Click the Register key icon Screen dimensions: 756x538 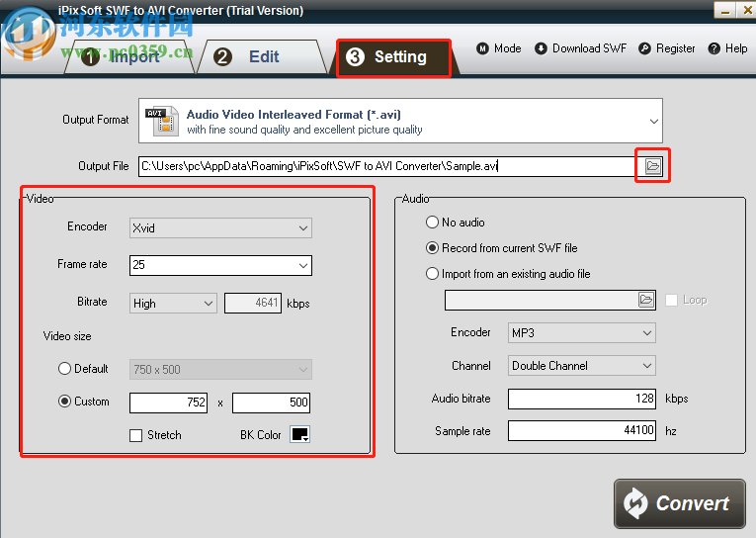click(x=644, y=48)
